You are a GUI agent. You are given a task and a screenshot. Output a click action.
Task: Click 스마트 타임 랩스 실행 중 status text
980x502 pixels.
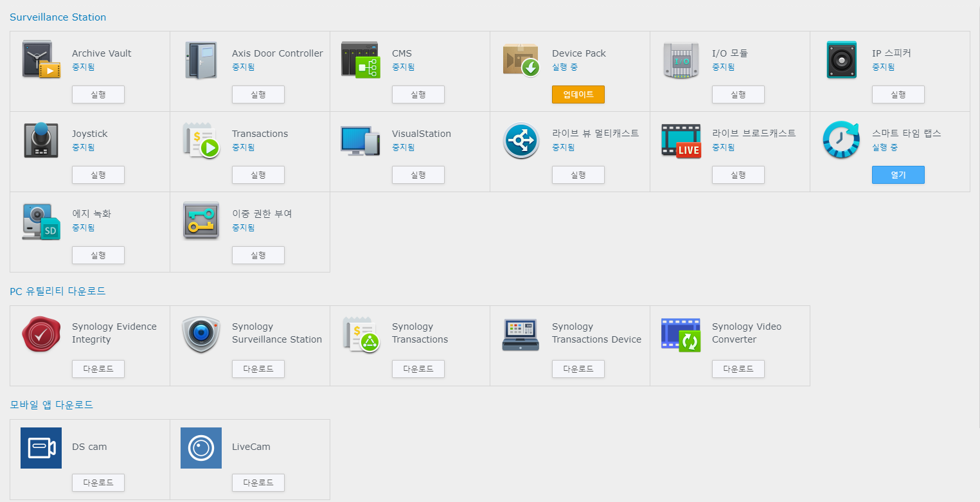pos(885,147)
